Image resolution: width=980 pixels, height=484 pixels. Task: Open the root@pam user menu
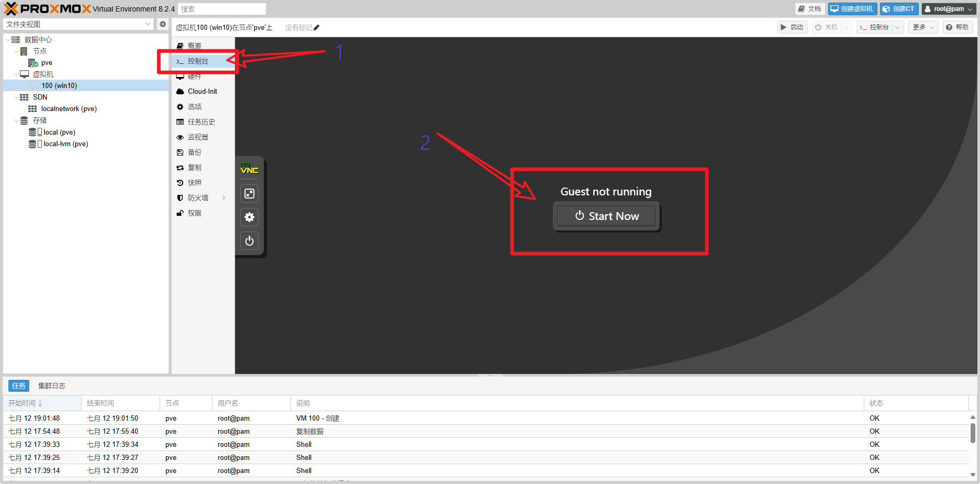[949, 9]
